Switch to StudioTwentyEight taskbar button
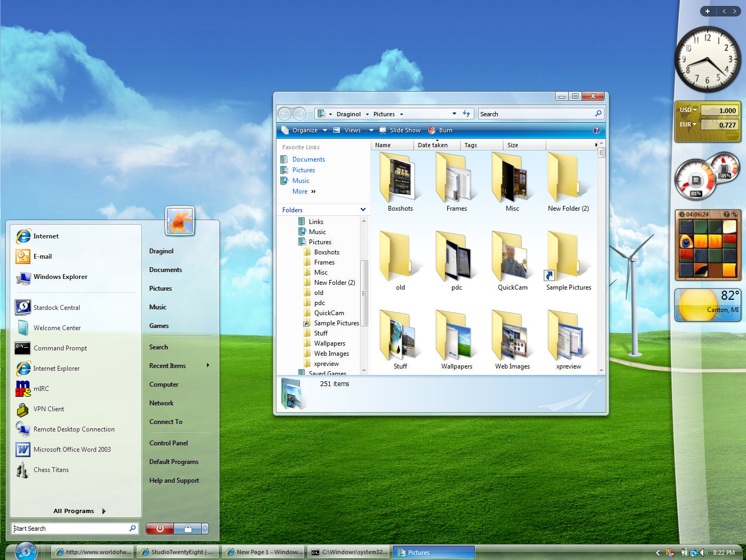 [x=178, y=552]
